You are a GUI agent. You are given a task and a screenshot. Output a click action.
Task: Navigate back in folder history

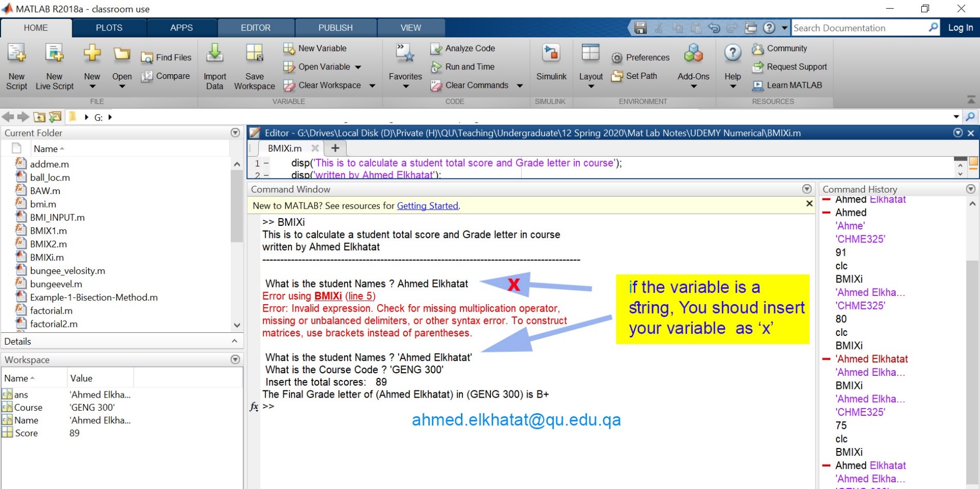tap(8, 117)
